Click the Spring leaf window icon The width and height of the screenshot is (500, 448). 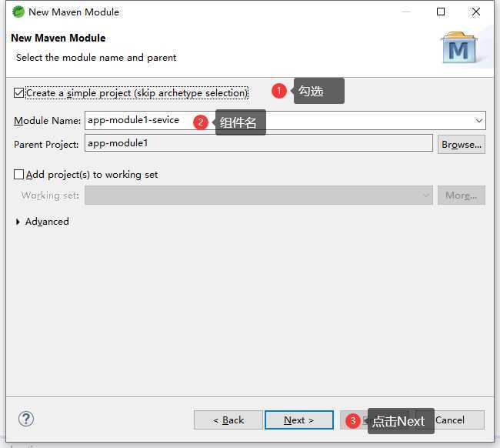[18, 12]
